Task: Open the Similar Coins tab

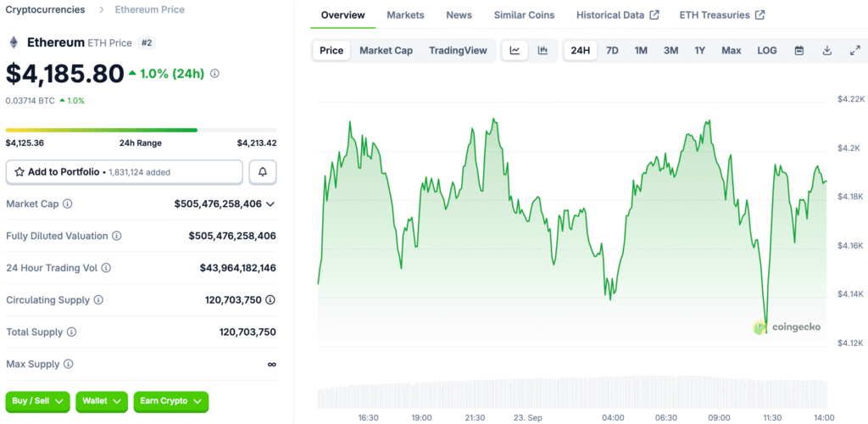Action: pyautogui.click(x=524, y=15)
